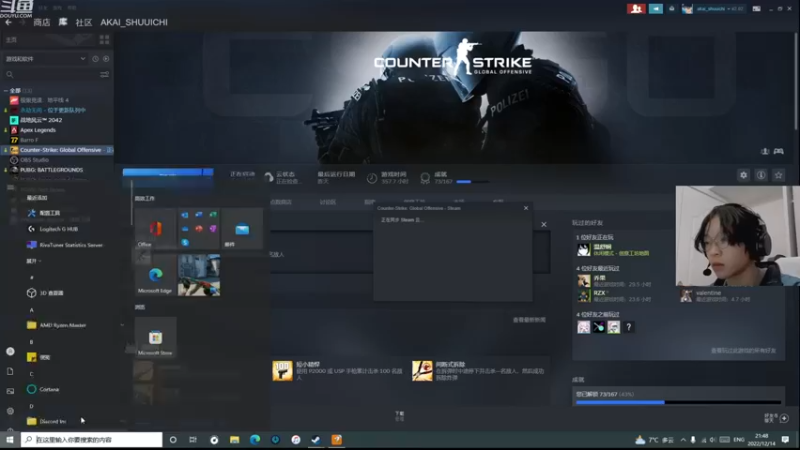Viewport: 800px width, 450px height.
Task: Open File Explorer from the taskbar
Action: [x=234, y=439]
